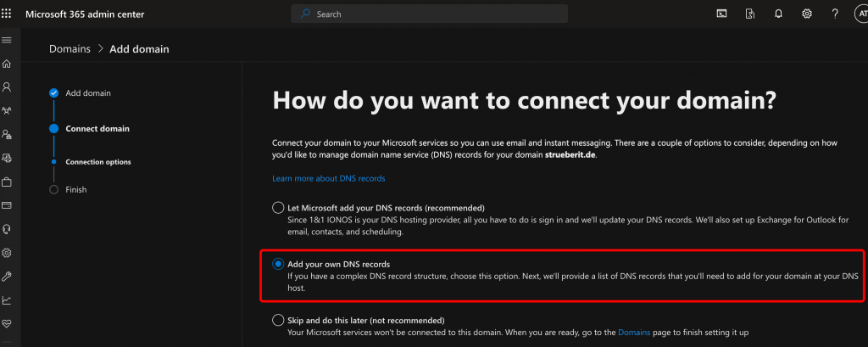Open the Settings gear in header
868x347 pixels.
tap(807, 14)
